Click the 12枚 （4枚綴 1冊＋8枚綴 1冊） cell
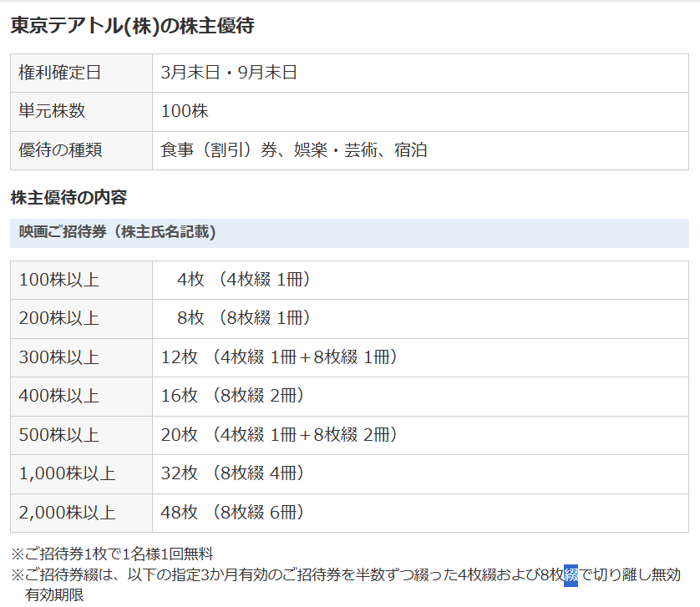 tap(279, 357)
